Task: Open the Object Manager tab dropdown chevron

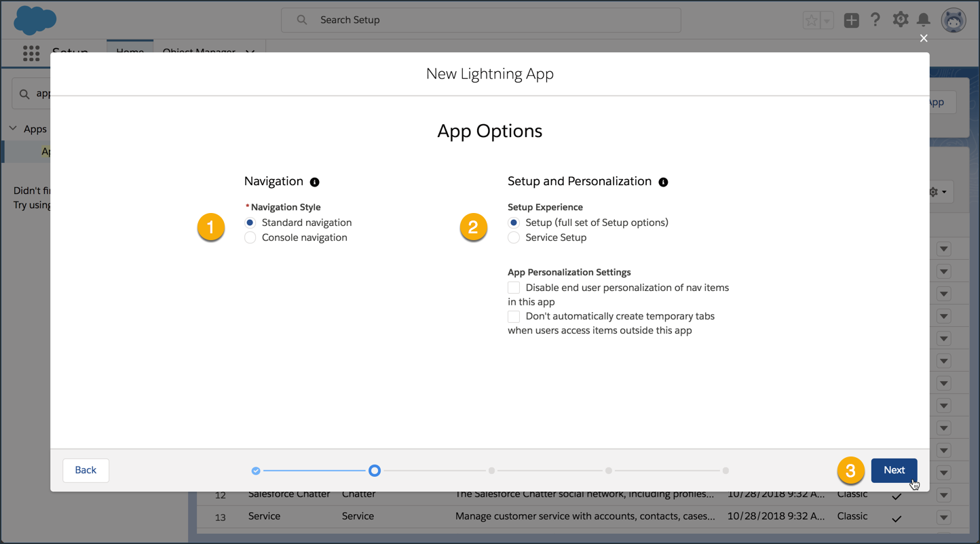Action: [x=250, y=52]
